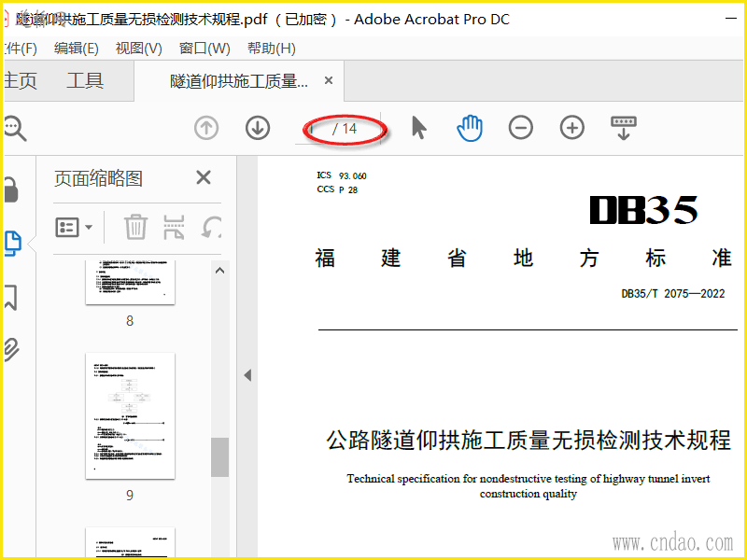Click the DB35 logo text

point(643,210)
